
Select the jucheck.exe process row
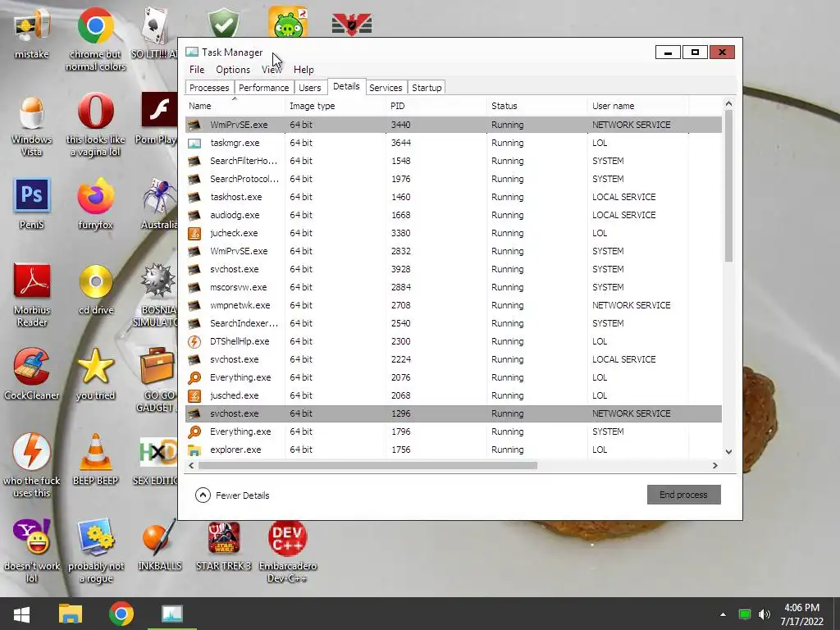[453, 233]
